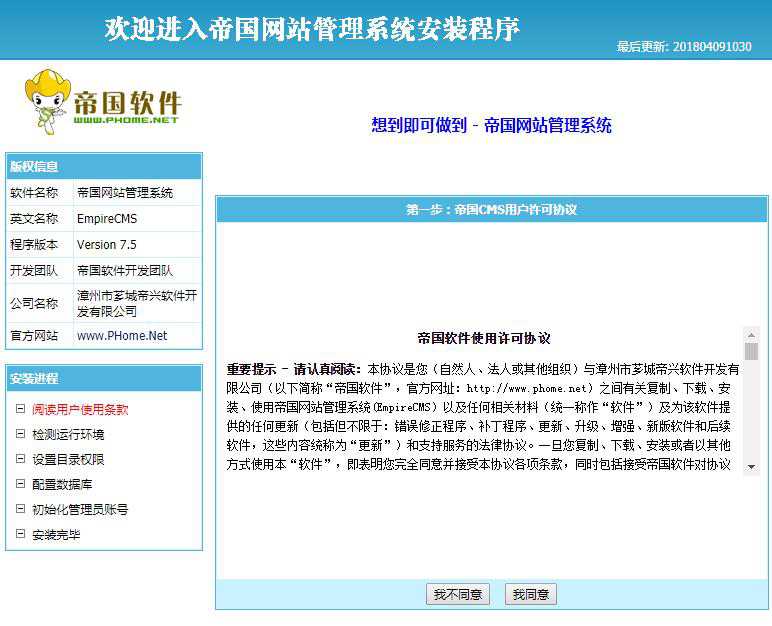
Task: Open the www.PHome.Net official website link
Action: [x=122, y=336]
